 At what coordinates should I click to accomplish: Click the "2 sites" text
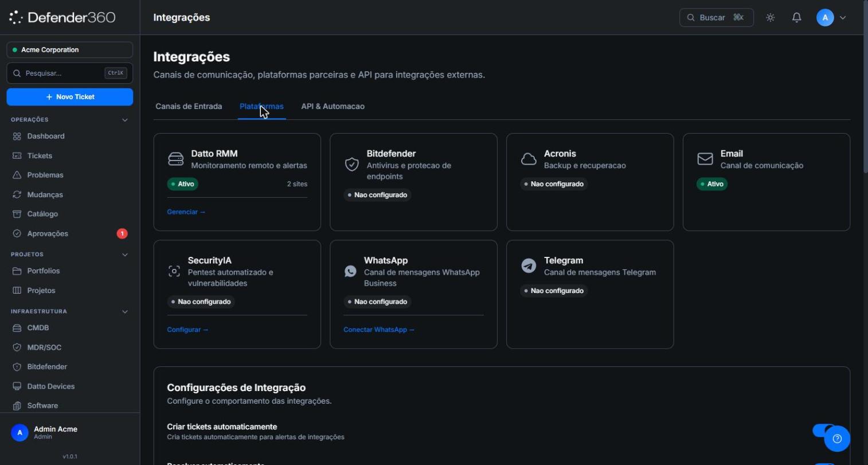coord(297,184)
